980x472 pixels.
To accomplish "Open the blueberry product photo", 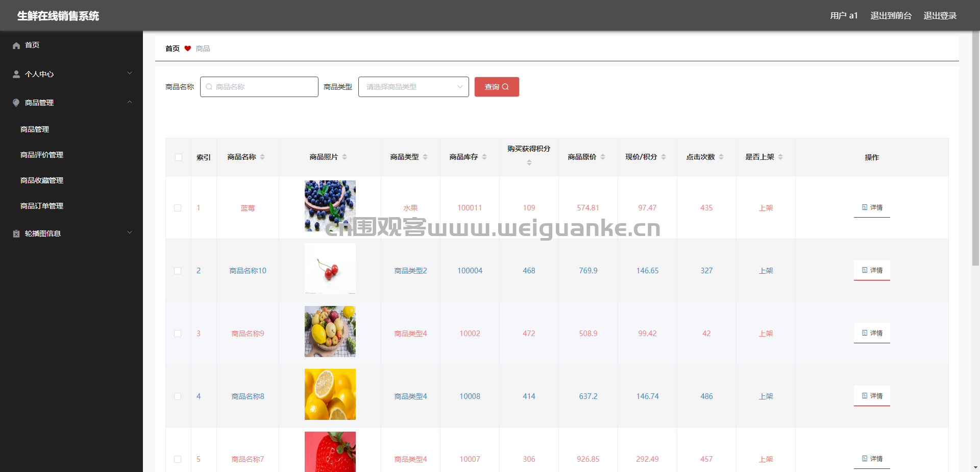I will tap(330, 206).
